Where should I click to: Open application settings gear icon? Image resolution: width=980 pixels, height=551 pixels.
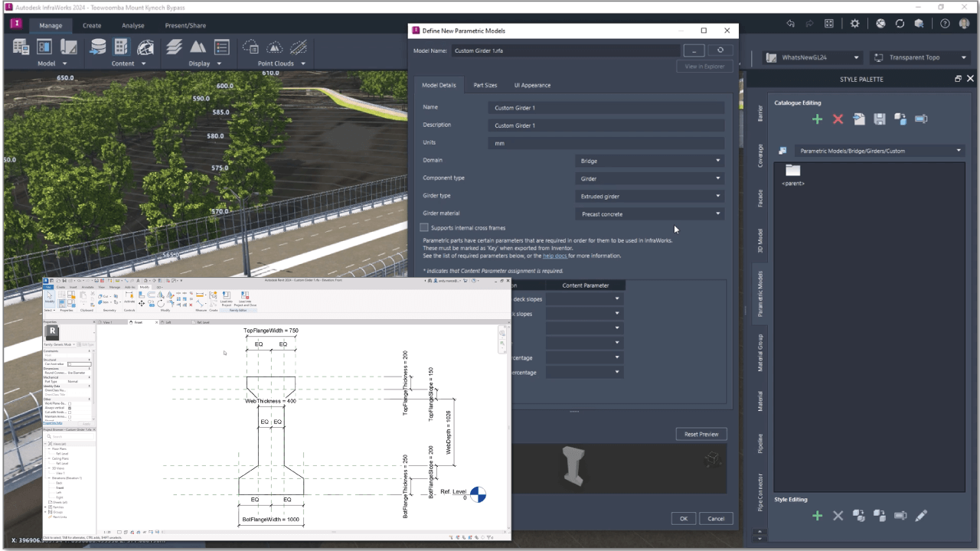click(855, 24)
